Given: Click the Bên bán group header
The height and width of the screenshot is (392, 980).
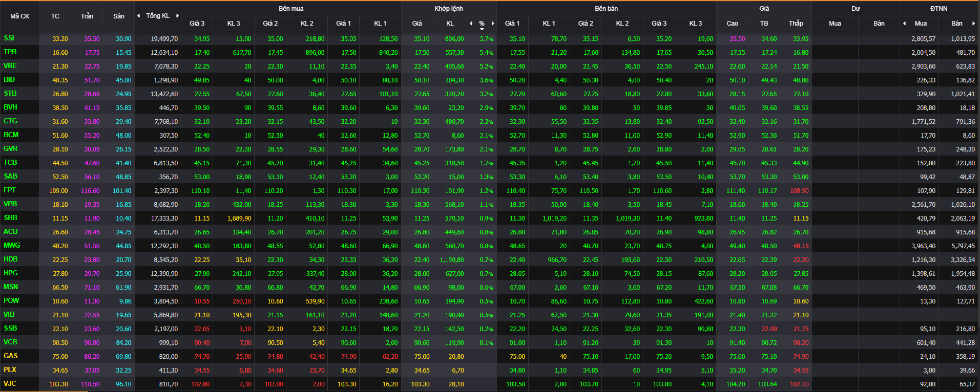Looking at the screenshot, I should pyautogui.click(x=607, y=9).
